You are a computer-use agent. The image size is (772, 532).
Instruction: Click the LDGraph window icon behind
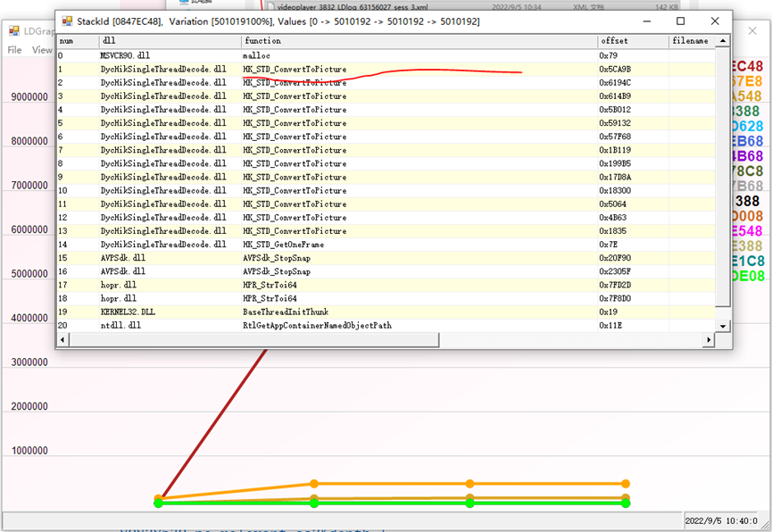13,31
